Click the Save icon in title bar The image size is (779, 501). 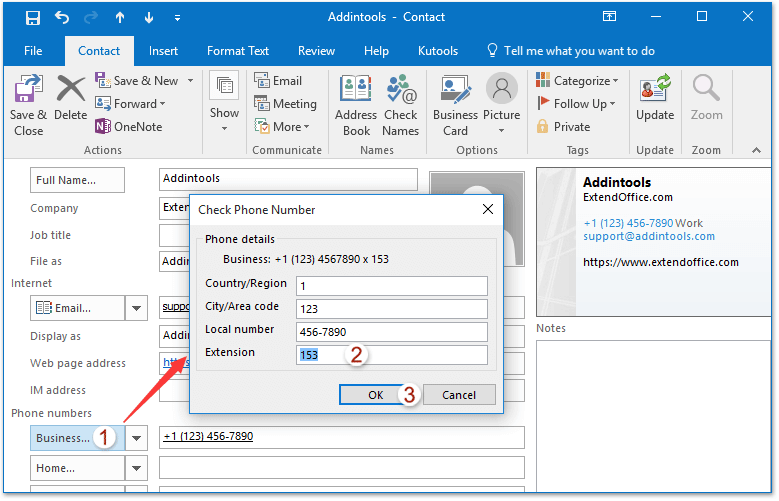33,18
